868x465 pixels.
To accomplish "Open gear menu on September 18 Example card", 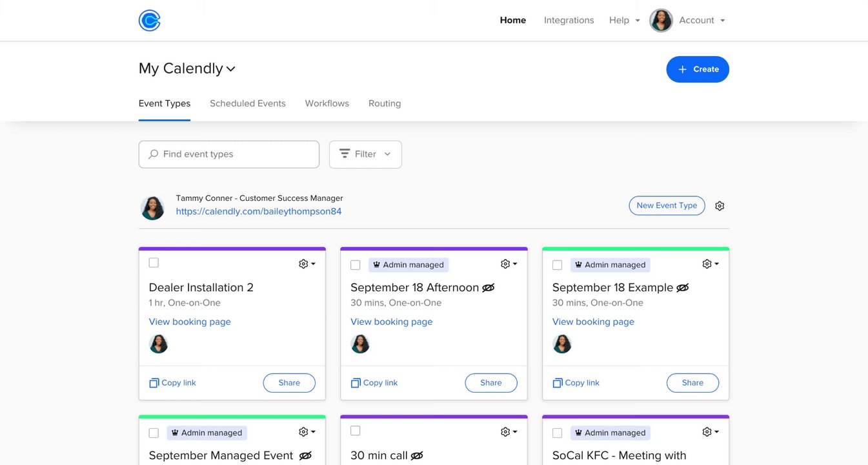I will click(x=710, y=263).
